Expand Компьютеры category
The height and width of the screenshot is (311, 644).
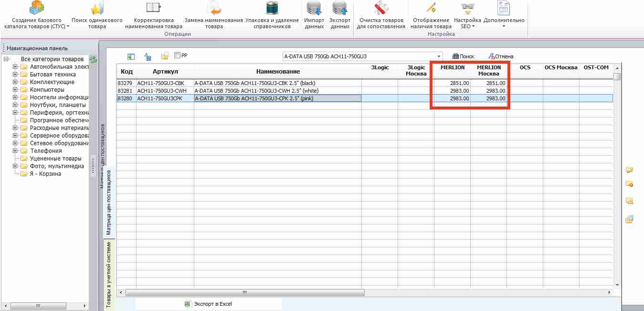(15, 90)
